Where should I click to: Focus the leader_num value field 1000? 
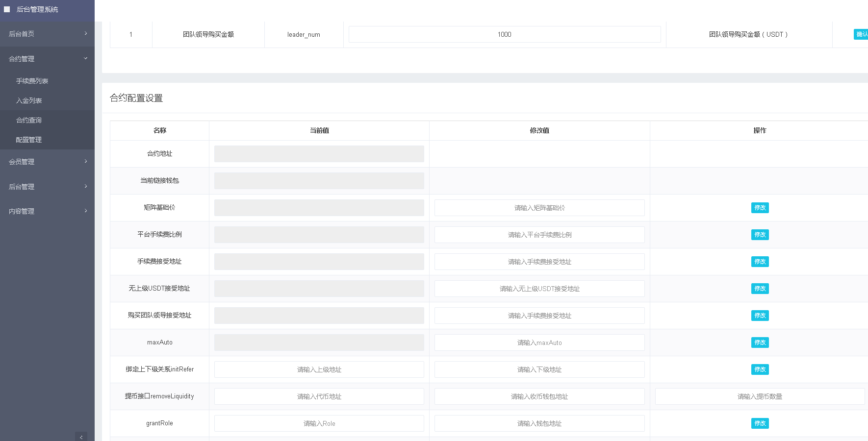(x=505, y=34)
